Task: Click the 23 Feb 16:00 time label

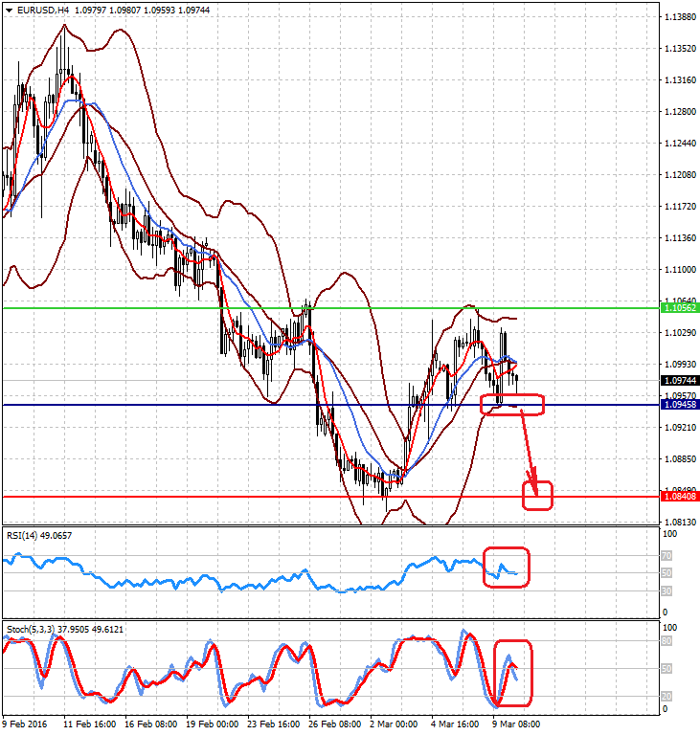Action: pyautogui.click(x=274, y=724)
